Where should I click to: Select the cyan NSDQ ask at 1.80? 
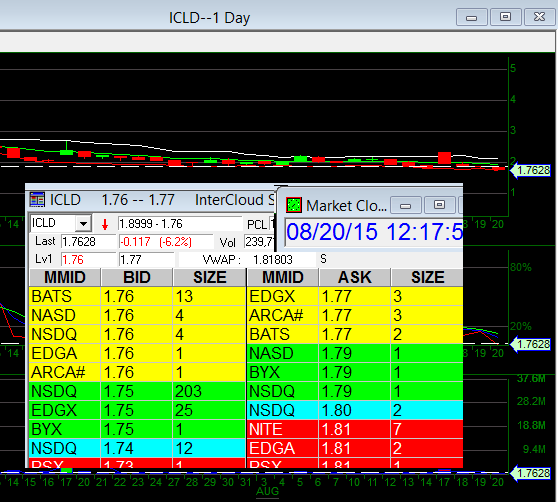tap(355, 410)
